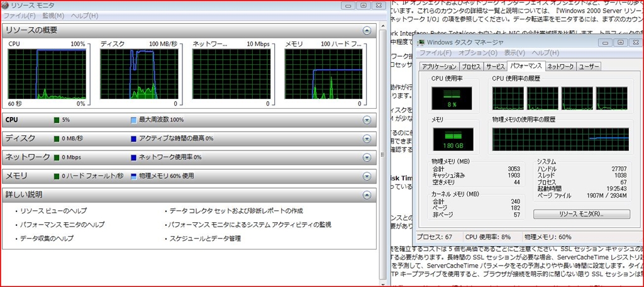644x287 pixels.
Task: Click the blue アクティブな時間の最高 indicator
Action: [133, 138]
